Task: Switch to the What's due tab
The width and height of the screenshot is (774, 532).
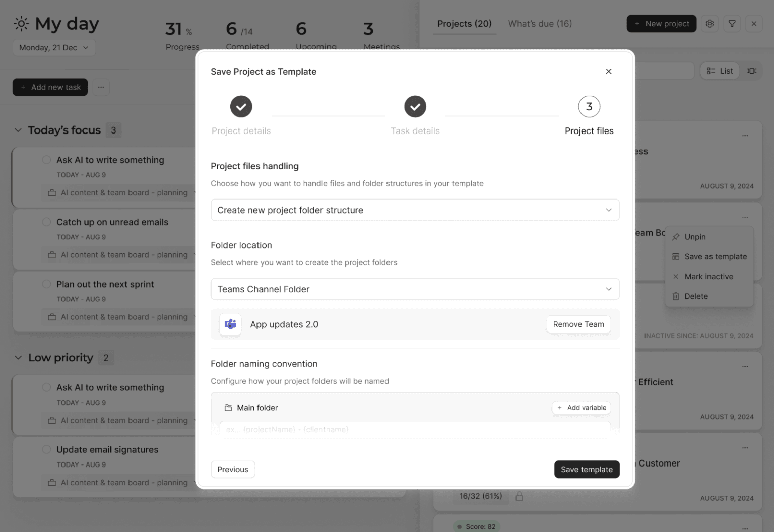Action: click(540, 23)
